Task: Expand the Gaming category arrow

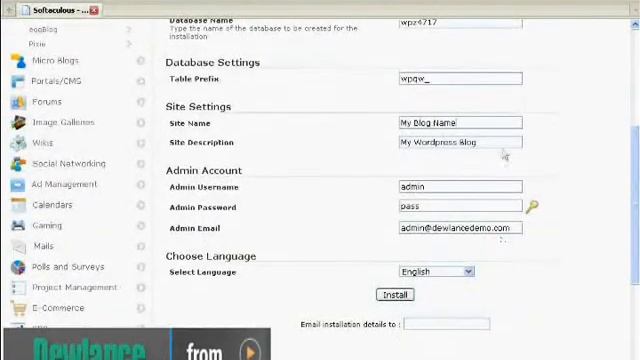Action: [141, 226]
